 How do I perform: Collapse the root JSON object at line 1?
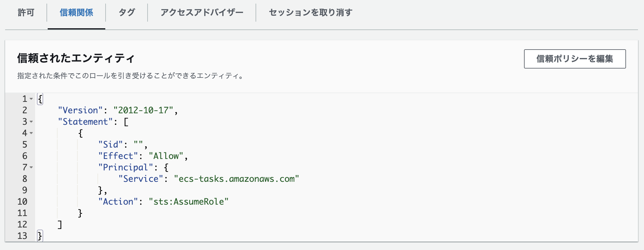tap(31, 99)
